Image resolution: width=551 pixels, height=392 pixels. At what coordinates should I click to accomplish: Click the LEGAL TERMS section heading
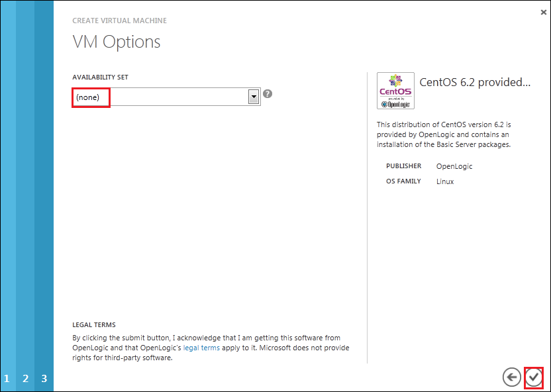(93, 325)
